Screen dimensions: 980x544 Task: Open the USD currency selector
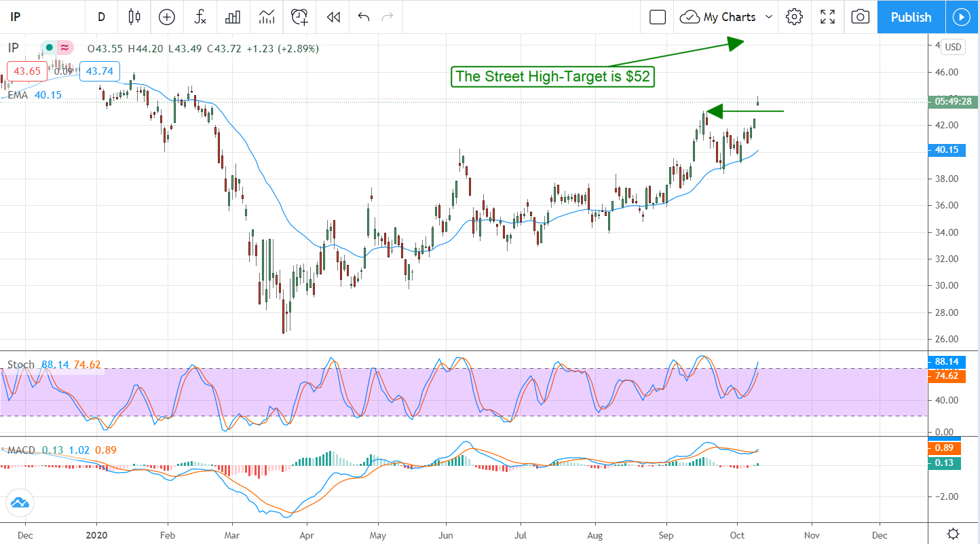(x=954, y=47)
